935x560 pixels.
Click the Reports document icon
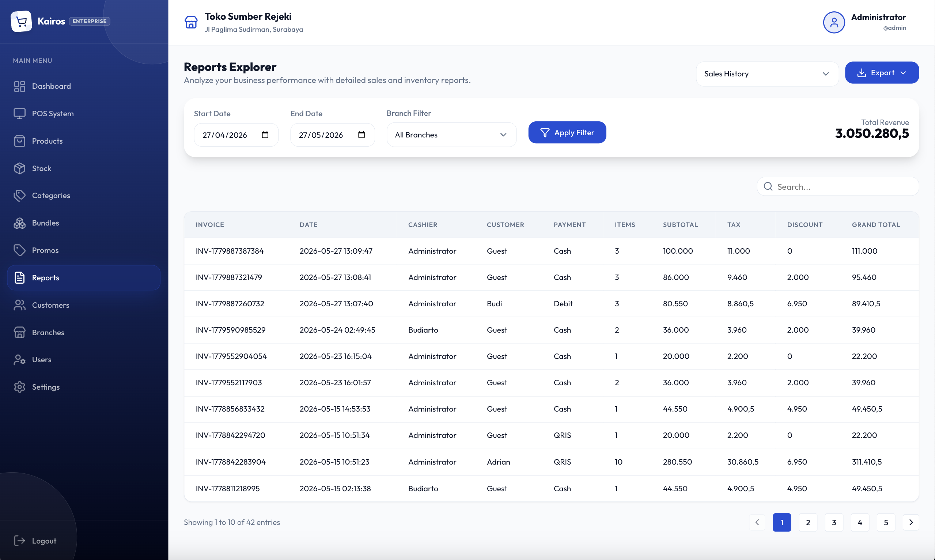[19, 278]
